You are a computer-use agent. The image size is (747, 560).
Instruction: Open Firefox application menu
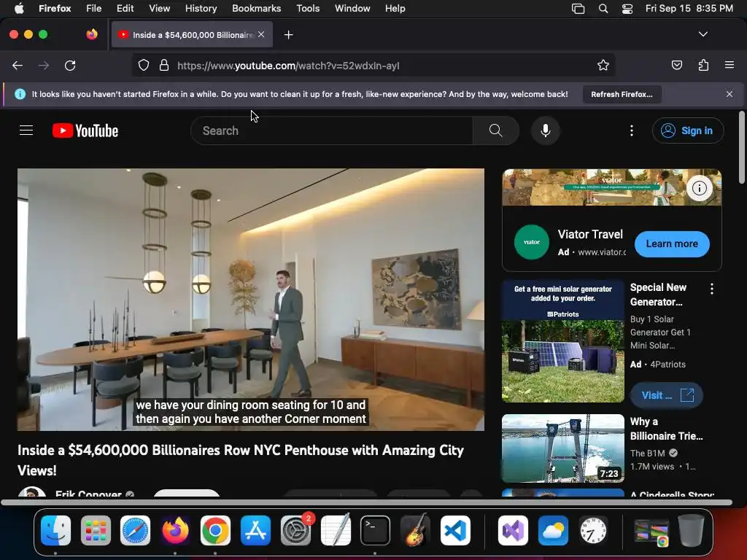coord(729,65)
